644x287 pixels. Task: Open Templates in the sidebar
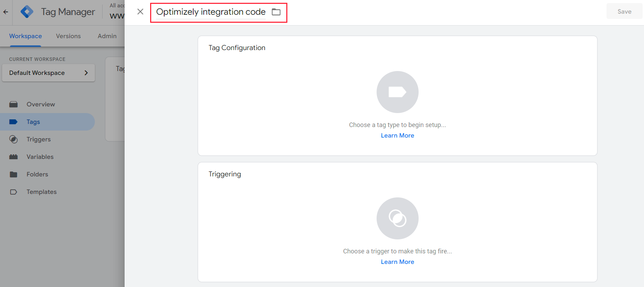[x=41, y=192]
